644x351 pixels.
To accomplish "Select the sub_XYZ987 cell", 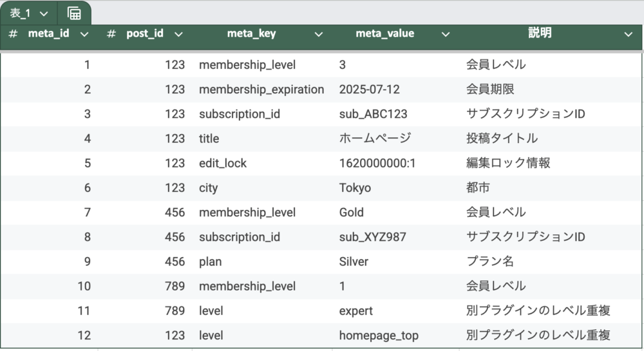I will (x=372, y=237).
